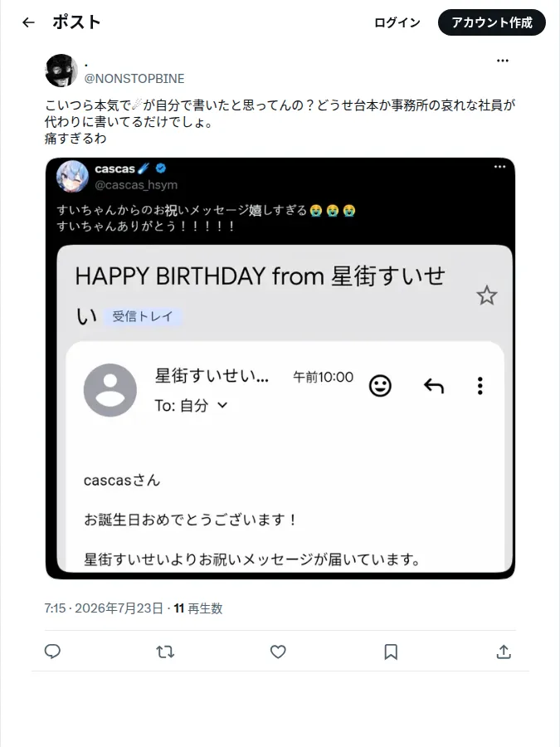
Task: Like the post with the heart icon
Action: tap(278, 652)
